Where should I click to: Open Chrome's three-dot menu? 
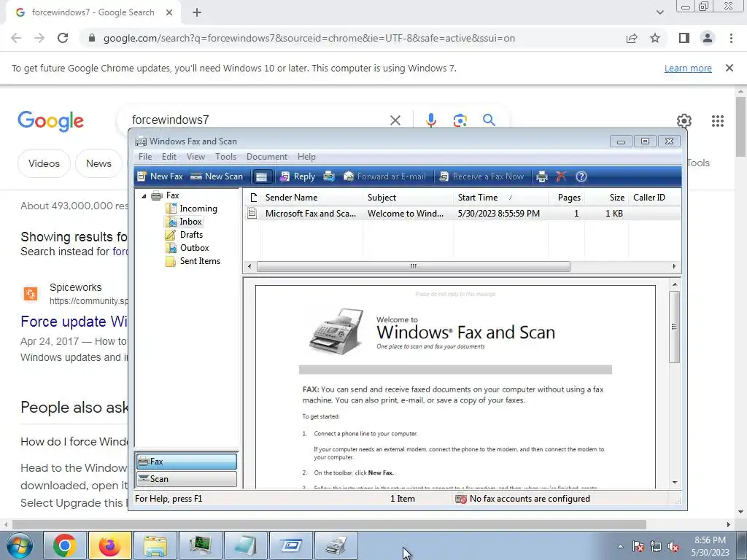(731, 38)
